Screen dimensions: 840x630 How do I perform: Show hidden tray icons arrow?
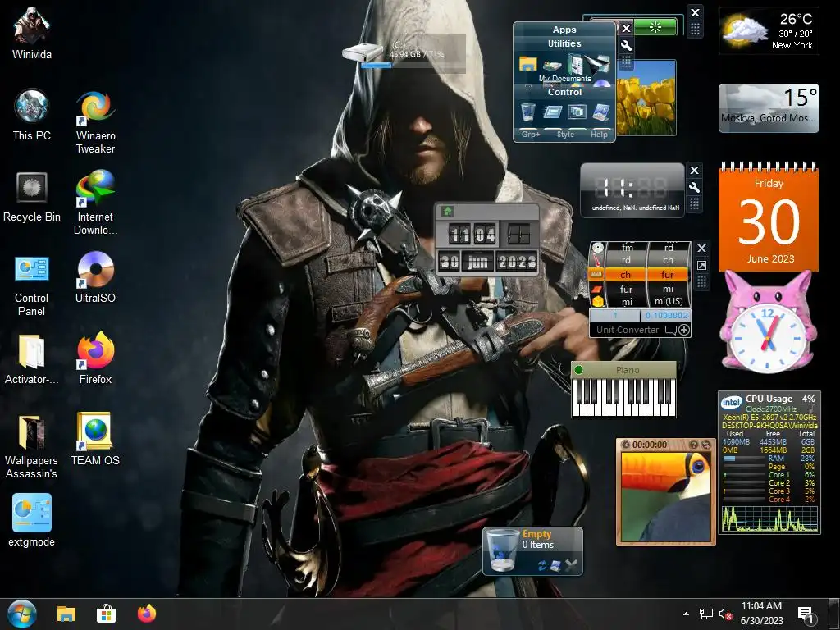[686, 614]
